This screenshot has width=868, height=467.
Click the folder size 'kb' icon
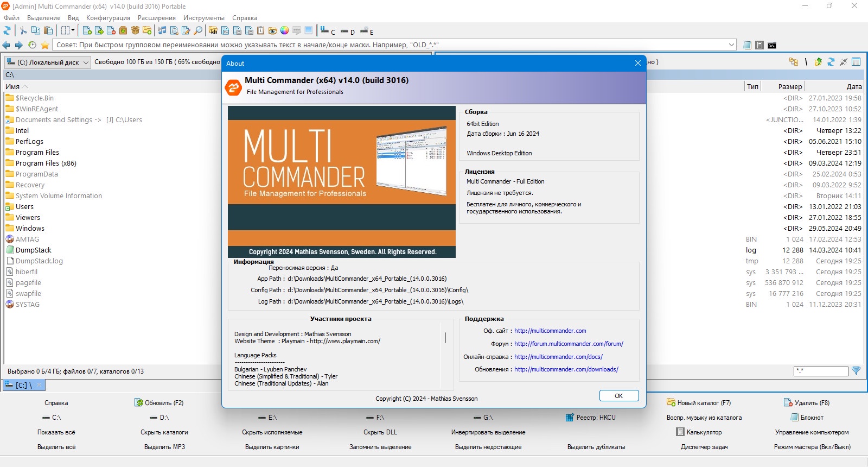coord(213,30)
